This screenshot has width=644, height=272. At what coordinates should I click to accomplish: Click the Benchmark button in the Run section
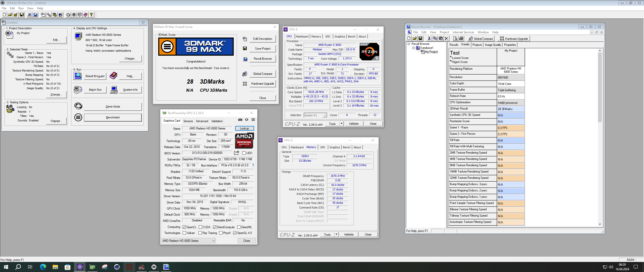point(113,117)
